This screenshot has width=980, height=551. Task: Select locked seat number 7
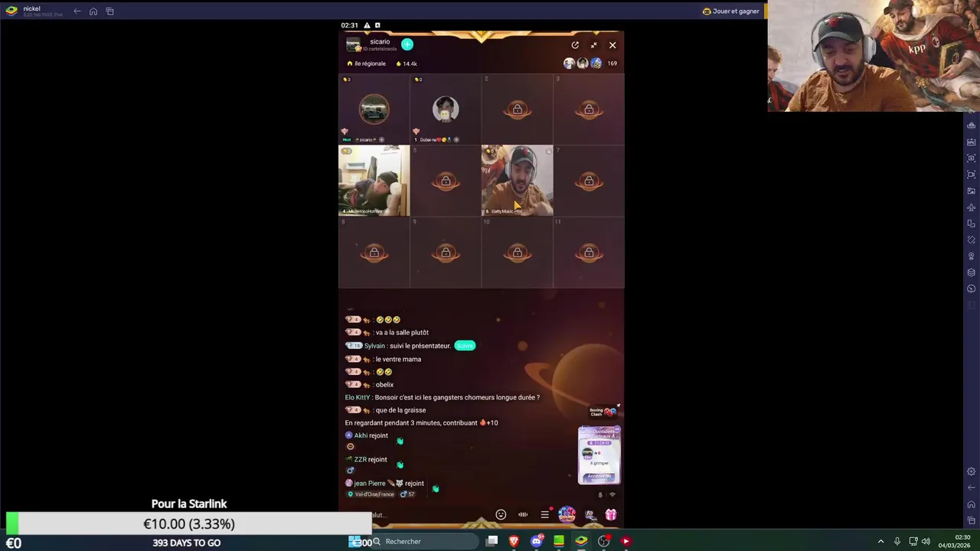click(x=589, y=181)
